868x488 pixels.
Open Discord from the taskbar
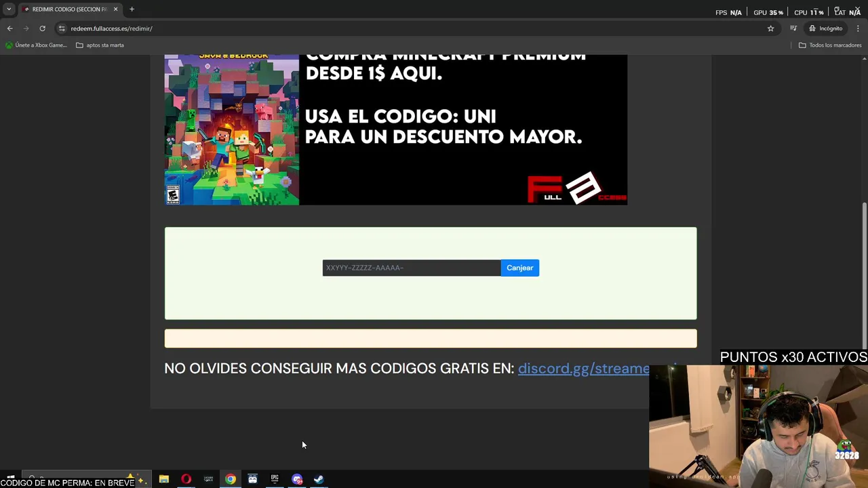click(x=297, y=479)
